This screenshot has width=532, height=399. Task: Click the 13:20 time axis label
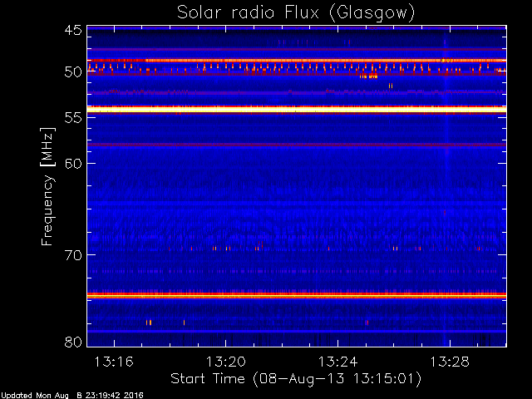(x=226, y=362)
